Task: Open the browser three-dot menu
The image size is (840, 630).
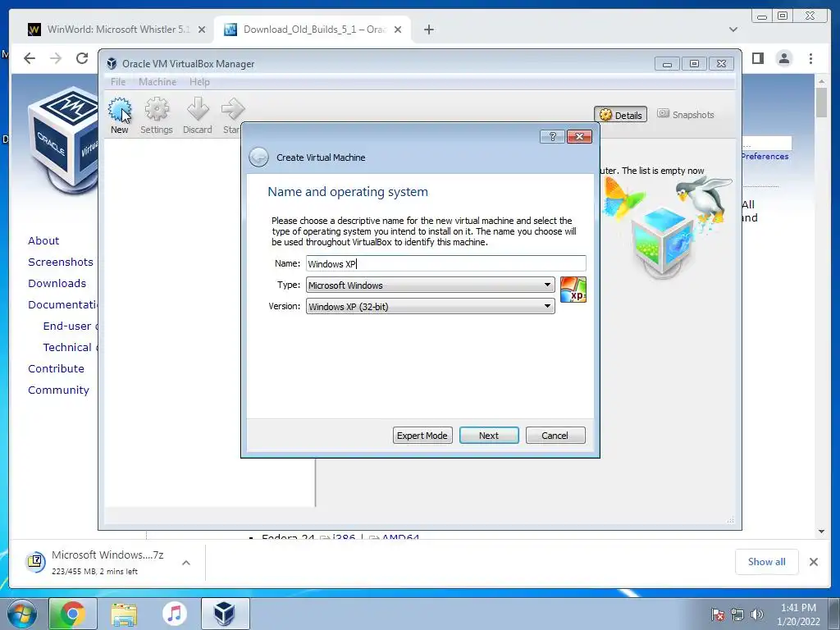Action: [x=810, y=58]
